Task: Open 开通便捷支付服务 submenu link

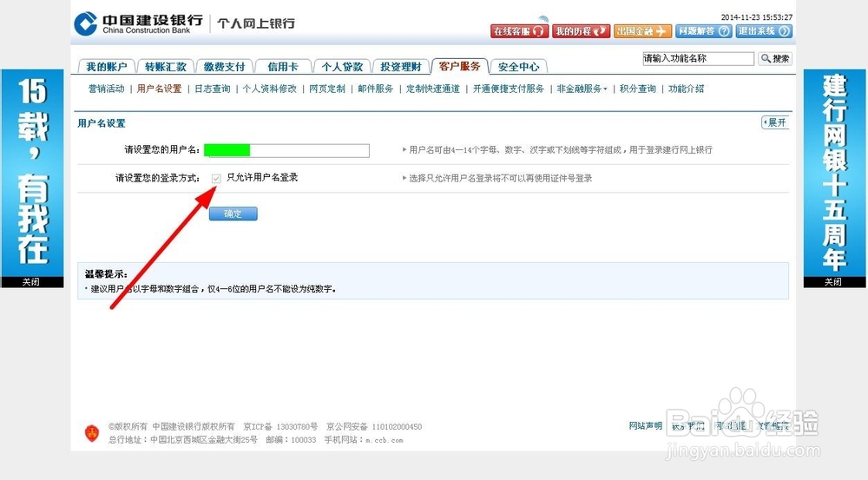Action: [x=508, y=89]
